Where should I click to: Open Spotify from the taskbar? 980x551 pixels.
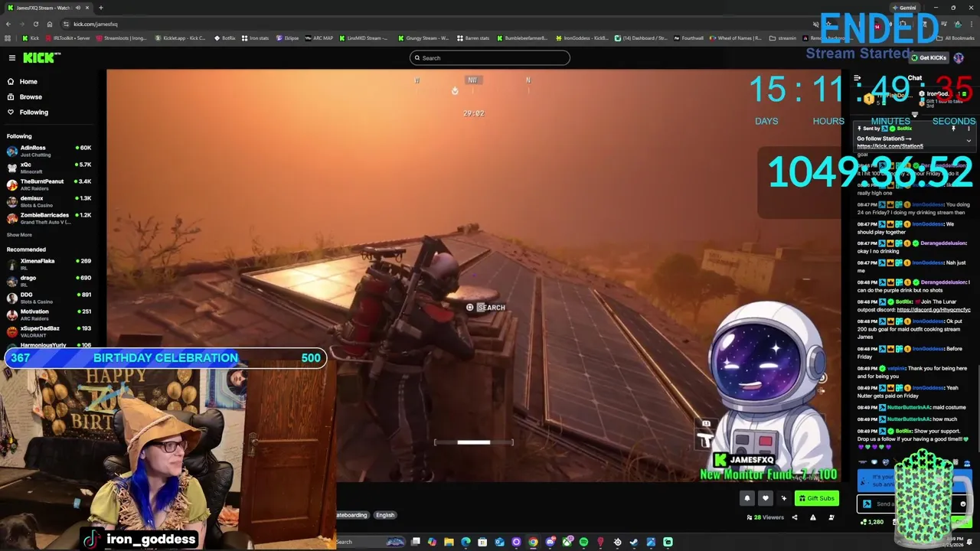click(x=583, y=543)
